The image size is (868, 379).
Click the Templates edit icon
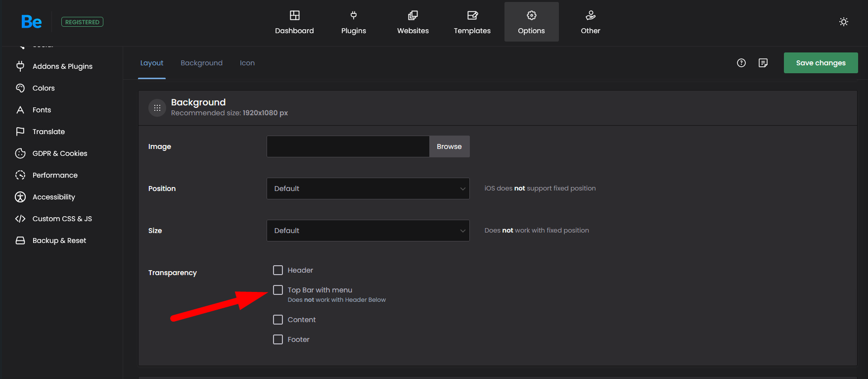click(x=473, y=15)
